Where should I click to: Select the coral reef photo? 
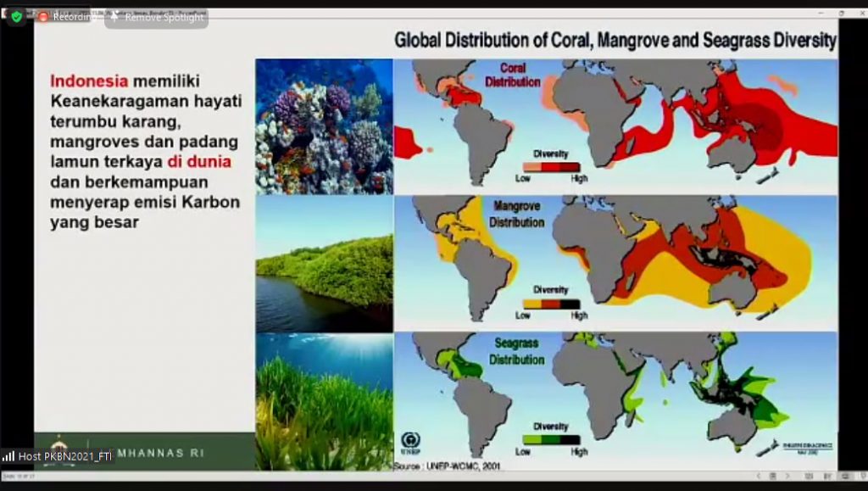pyautogui.click(x=324, y=126)
